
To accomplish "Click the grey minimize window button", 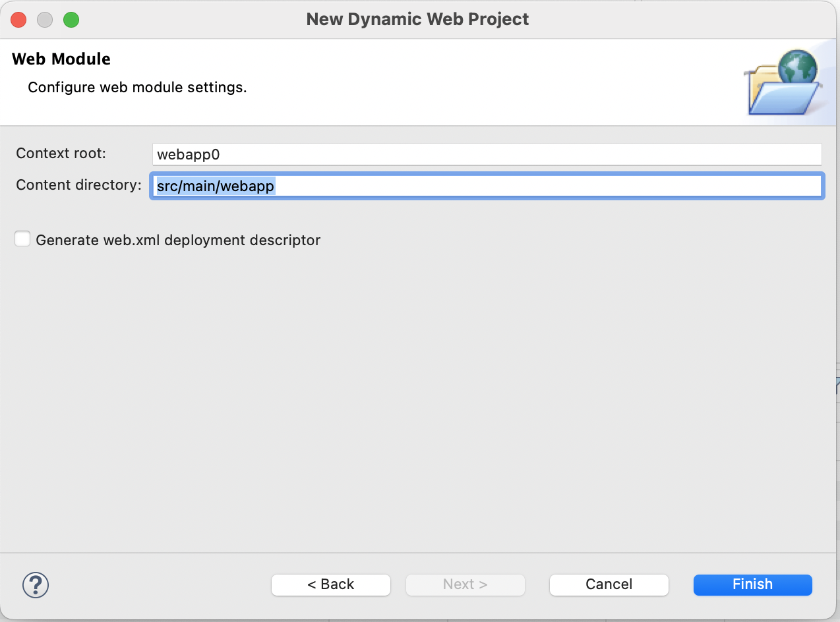I will (45, 20).
